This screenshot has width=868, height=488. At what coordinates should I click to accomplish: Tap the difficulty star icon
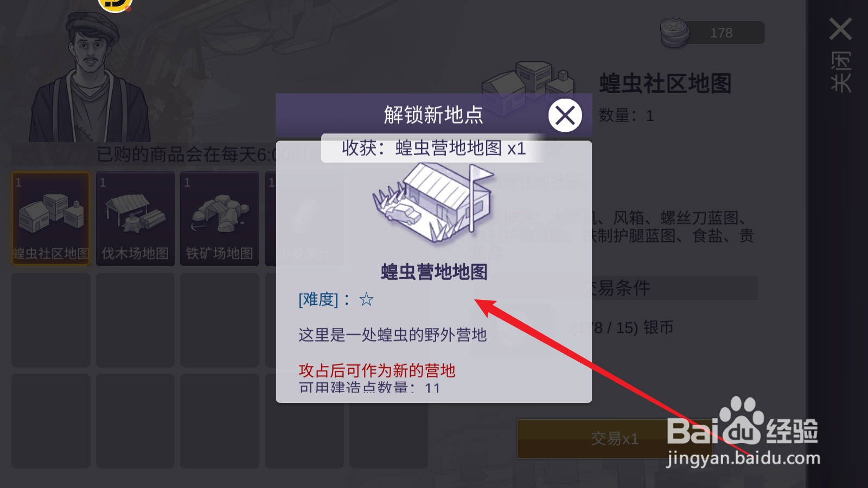click(366, 299)
